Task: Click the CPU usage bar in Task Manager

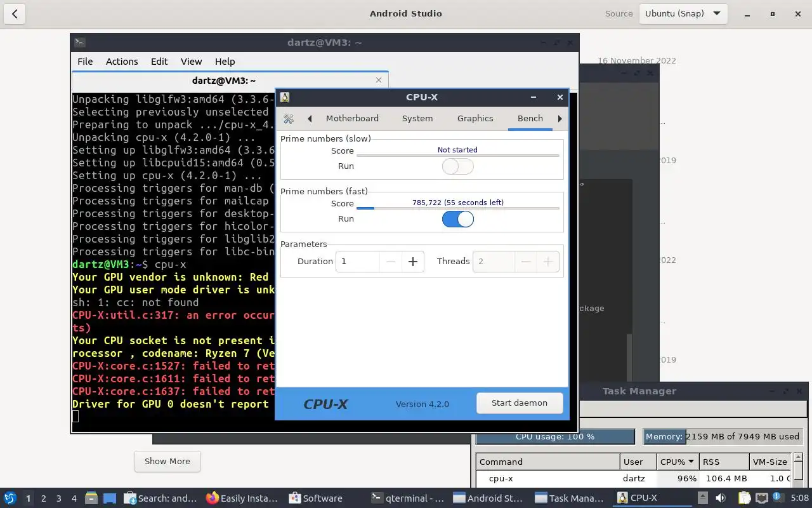Action: coord(555,437)
